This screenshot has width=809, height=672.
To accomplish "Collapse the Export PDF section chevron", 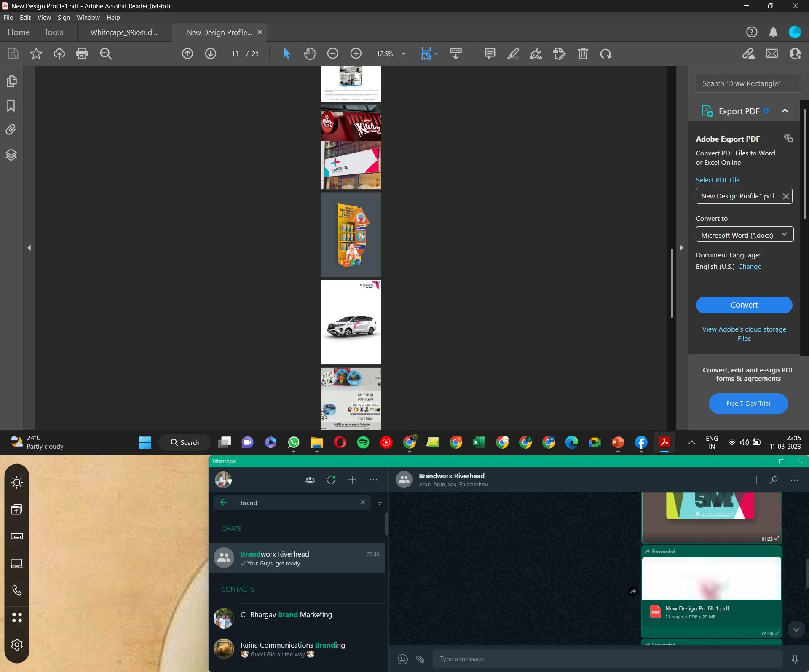I will 785,111.
